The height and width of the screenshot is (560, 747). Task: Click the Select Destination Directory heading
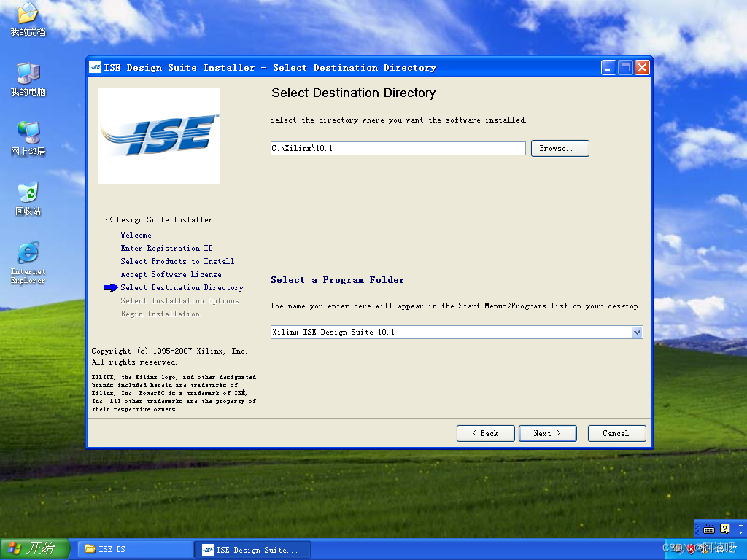tap(354, 93)
